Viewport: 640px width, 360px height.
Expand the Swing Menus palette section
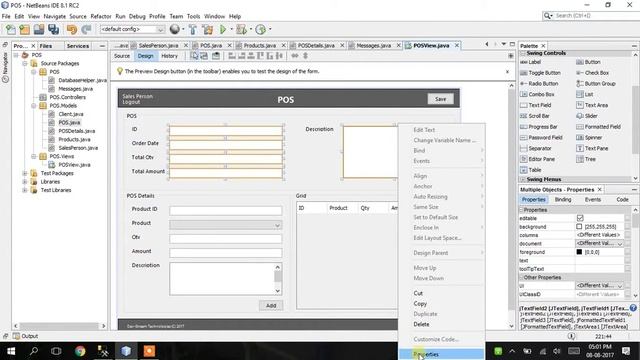[x=523, y=180]
